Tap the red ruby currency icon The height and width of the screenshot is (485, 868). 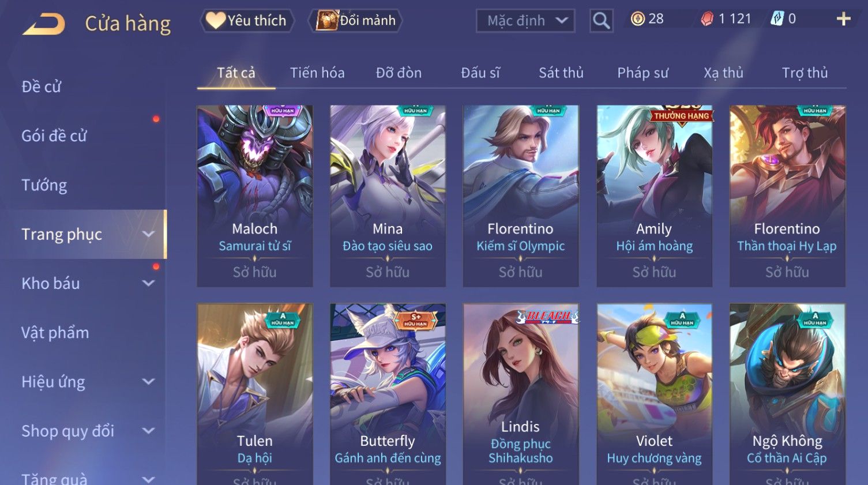(x=707, y=19)
